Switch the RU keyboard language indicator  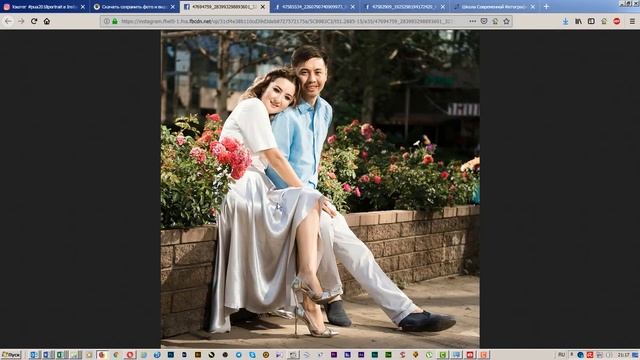click(562, 355)
